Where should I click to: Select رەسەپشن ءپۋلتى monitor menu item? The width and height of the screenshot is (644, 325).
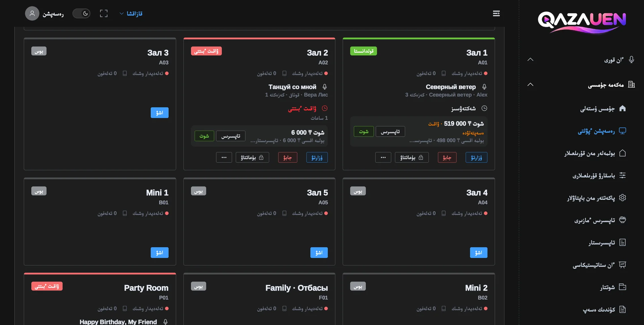pyautogui.click(x=602, y=131)
